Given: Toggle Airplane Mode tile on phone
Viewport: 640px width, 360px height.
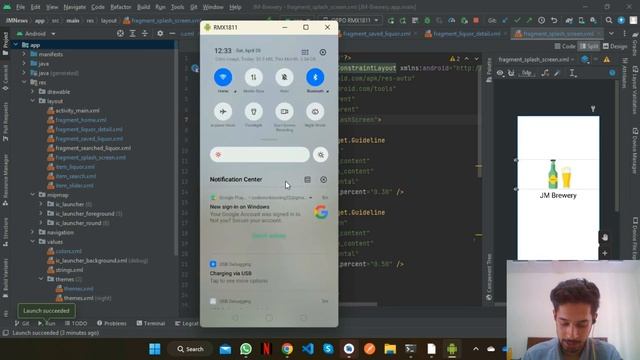Looking at the screenshot, I should 223,111.
